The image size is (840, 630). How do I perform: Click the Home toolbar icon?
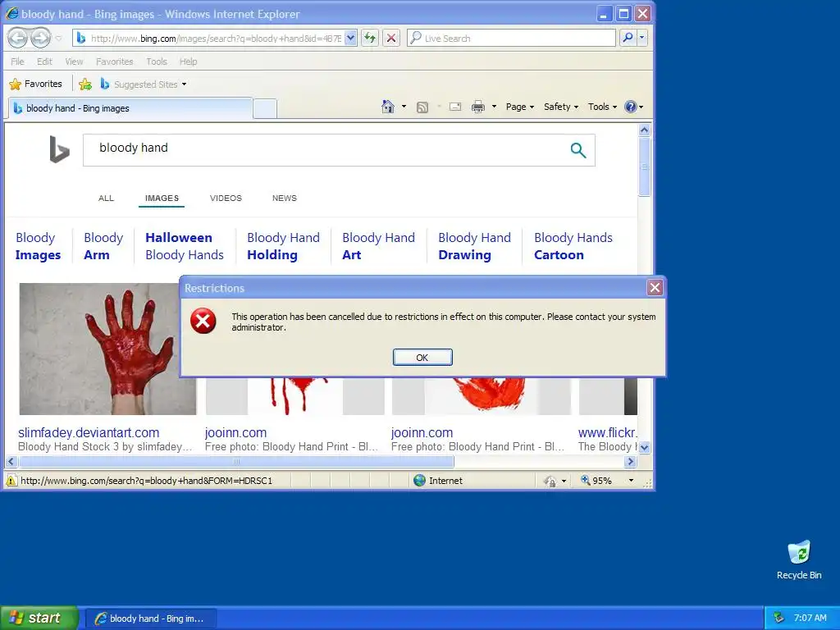(x=388, y=107)
